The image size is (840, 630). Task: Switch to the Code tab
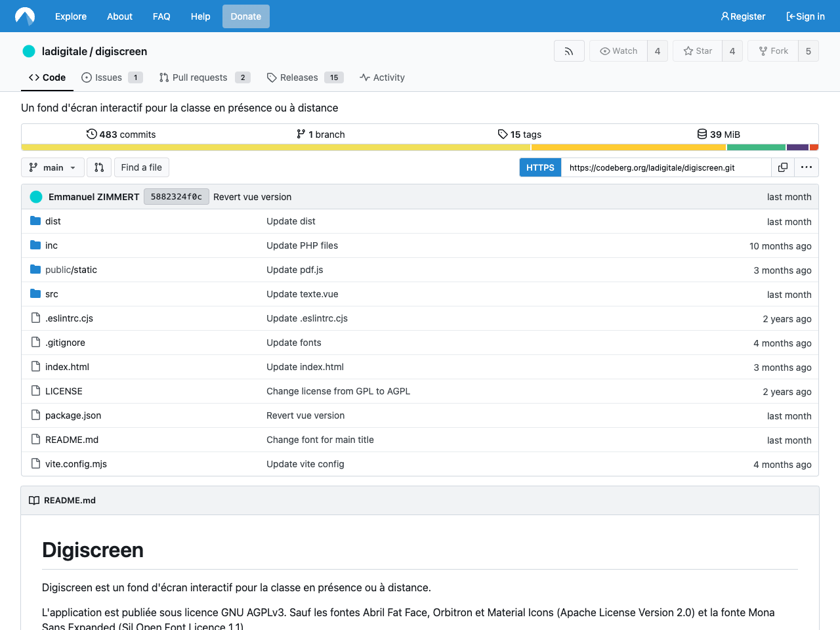(47, 77)
